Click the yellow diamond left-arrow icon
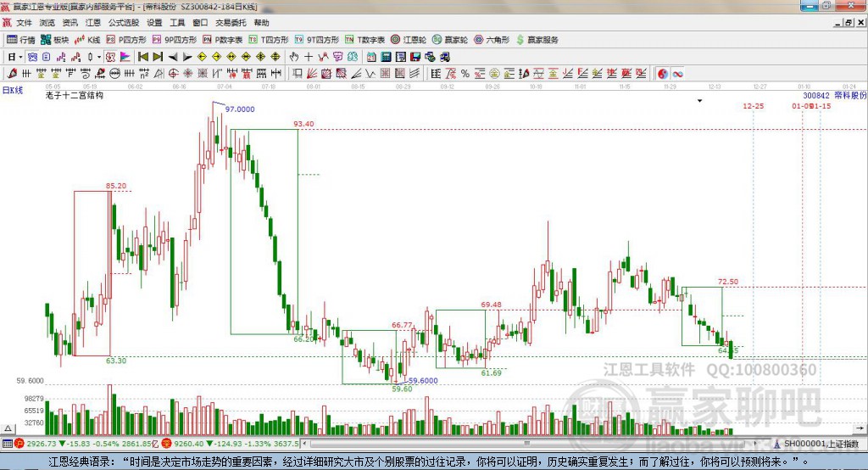Viewport: 868px width, 470px height. tap(202, 57)
